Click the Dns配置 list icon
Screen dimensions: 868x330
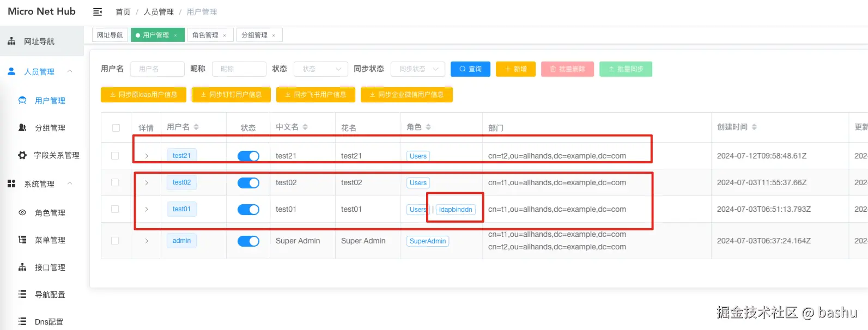(22, 321)
